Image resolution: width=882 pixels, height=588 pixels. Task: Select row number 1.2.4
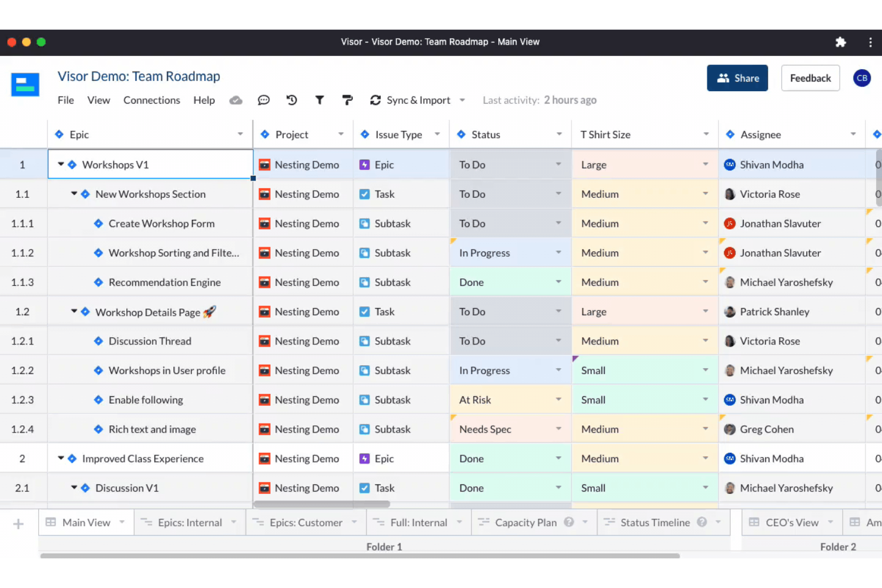(x=23, y=429)
